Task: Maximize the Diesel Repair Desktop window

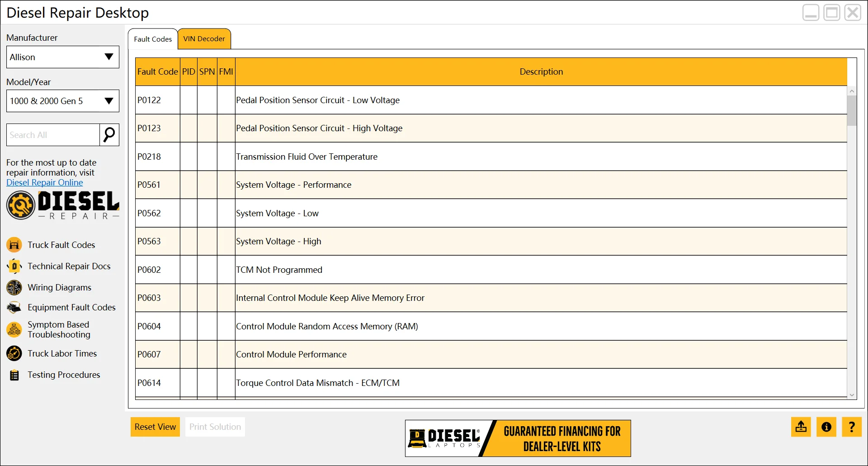Action: 831,12
